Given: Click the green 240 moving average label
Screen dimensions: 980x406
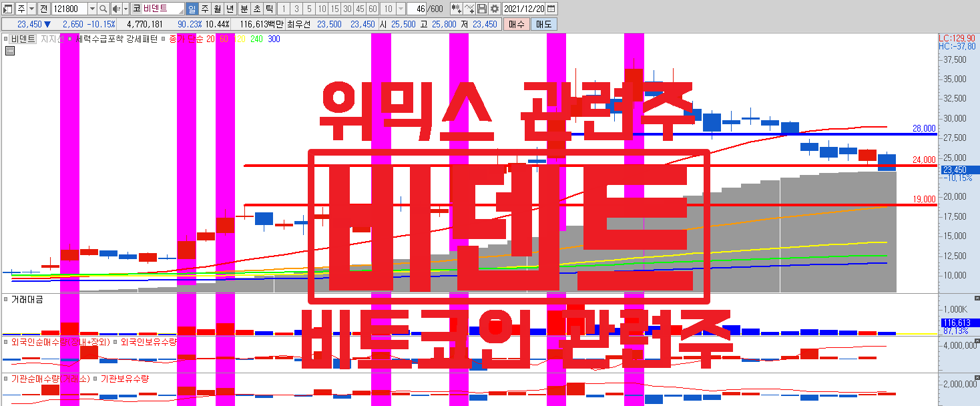Looking at the screenshot, I should [x=256, y=39].
